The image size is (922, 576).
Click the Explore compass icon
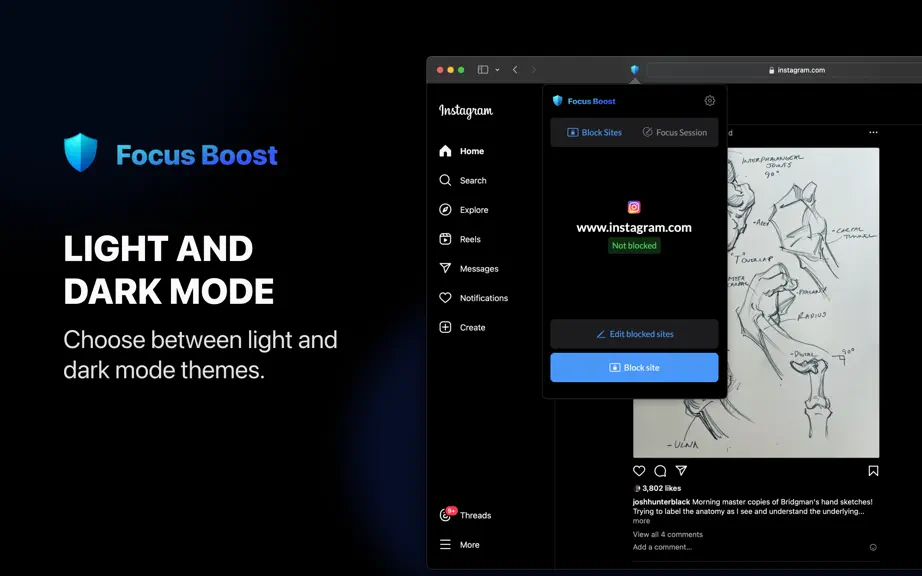[445, 210]
